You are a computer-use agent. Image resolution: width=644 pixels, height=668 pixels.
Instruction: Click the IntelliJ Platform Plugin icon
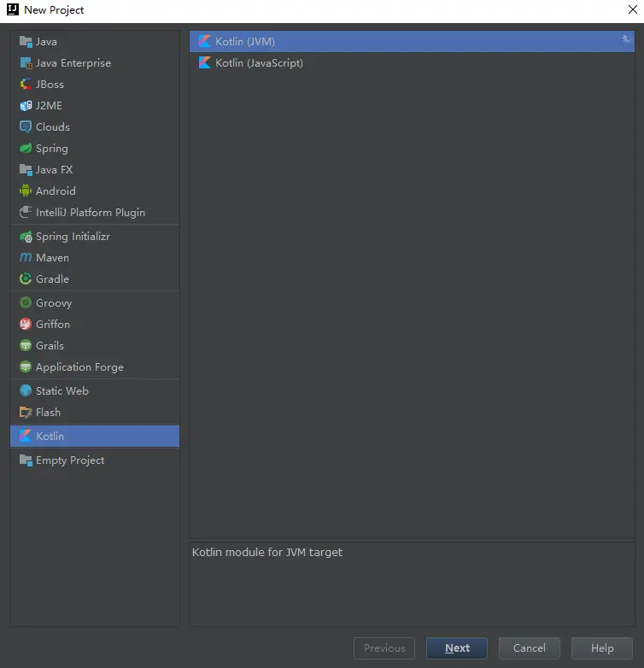click(26, 212)
